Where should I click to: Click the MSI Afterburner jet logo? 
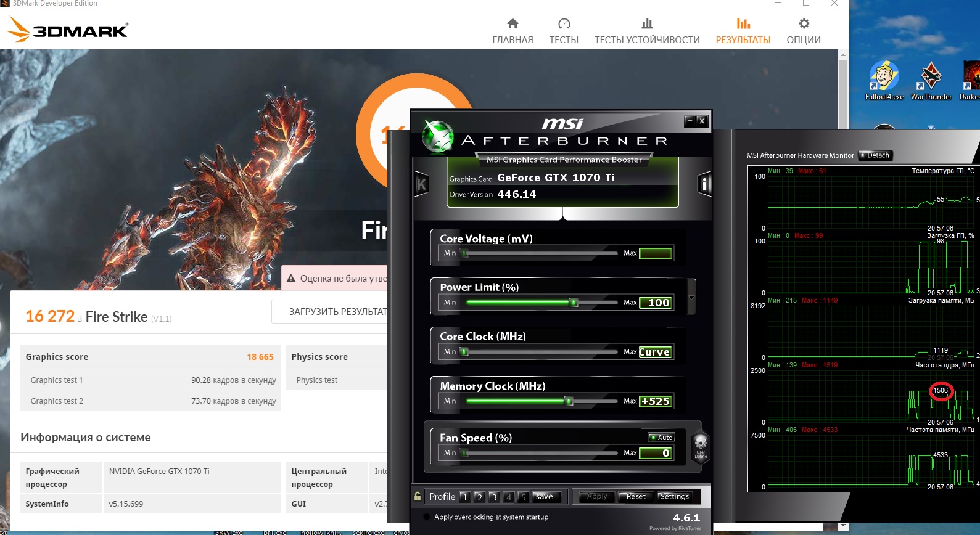tap(438, 136)
